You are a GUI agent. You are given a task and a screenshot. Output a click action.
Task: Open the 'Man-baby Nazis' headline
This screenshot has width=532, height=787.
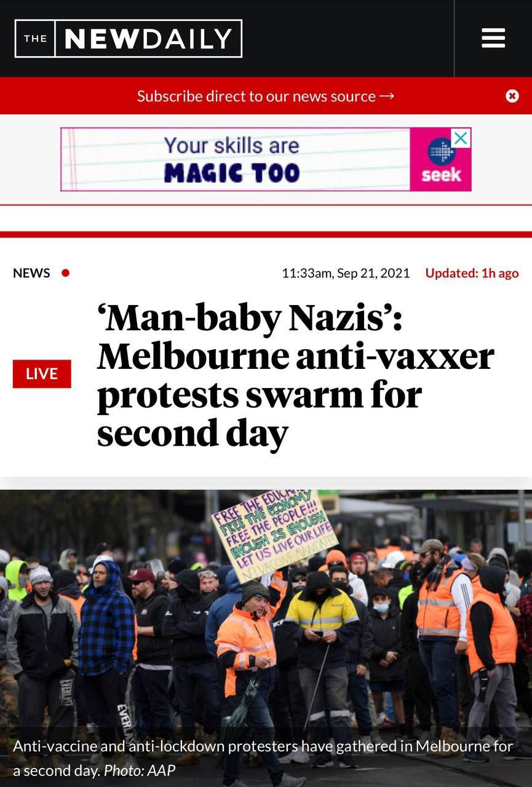click(295, 375)
